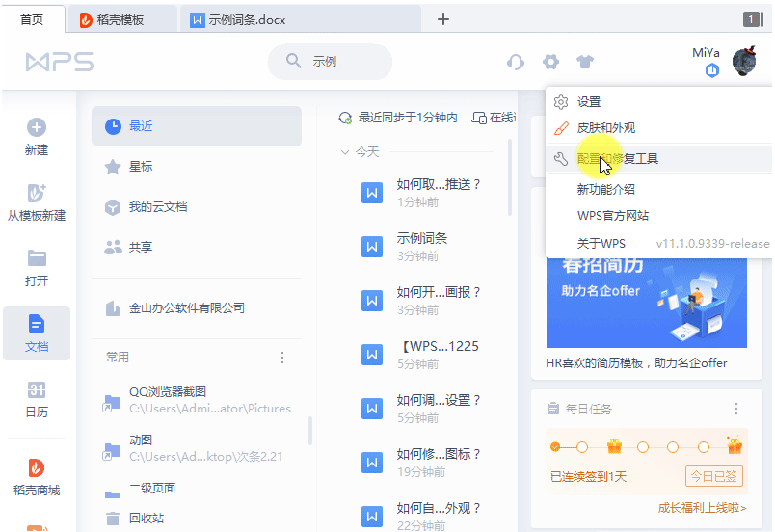Click the shortcut folder icon for QQ浏览器截图
Image resolution: width=775 pixels, height=532 pixels.
click(x=112, y=403)
